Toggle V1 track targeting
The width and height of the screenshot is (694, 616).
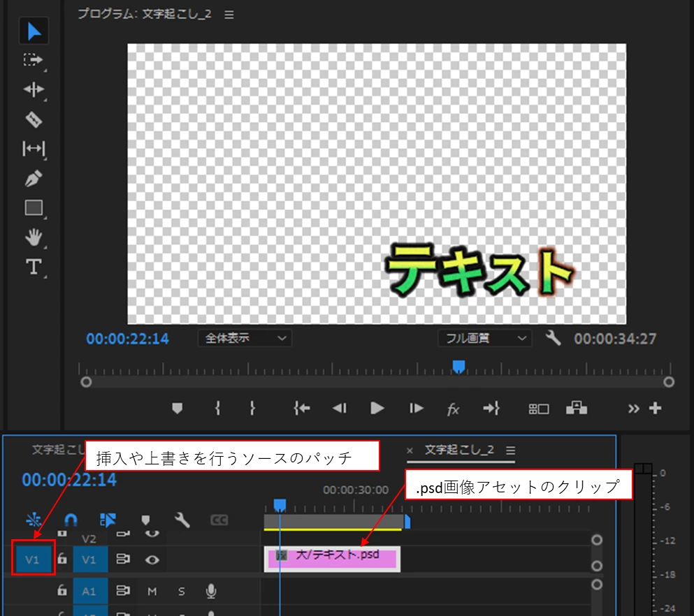point(90,560)
